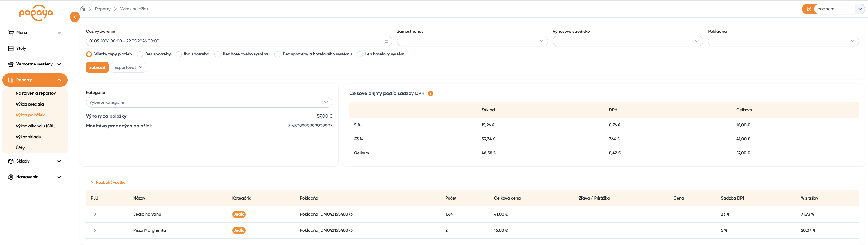Click the Zobraziť button

tap(98, 68)
